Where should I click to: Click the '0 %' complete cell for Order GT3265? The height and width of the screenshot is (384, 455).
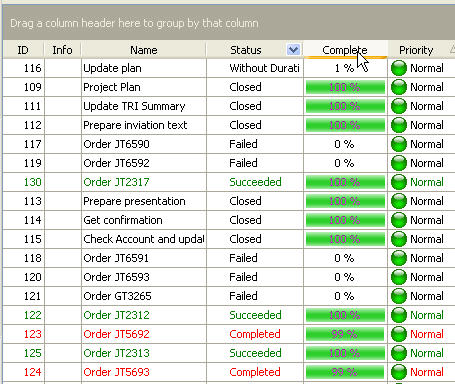(346, 296)
